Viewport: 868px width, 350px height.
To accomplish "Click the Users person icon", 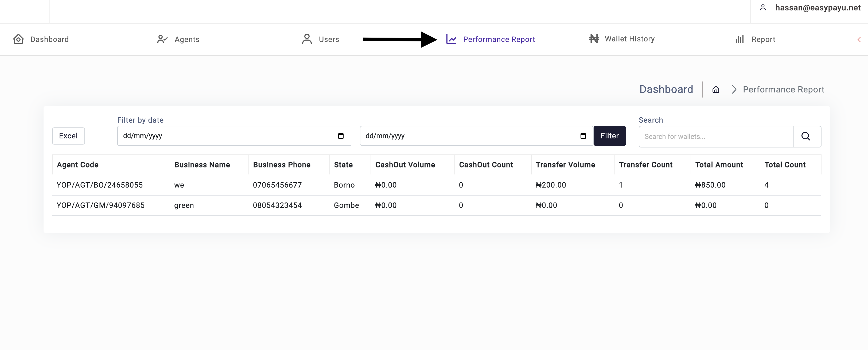I will click(x=307, y=39).
